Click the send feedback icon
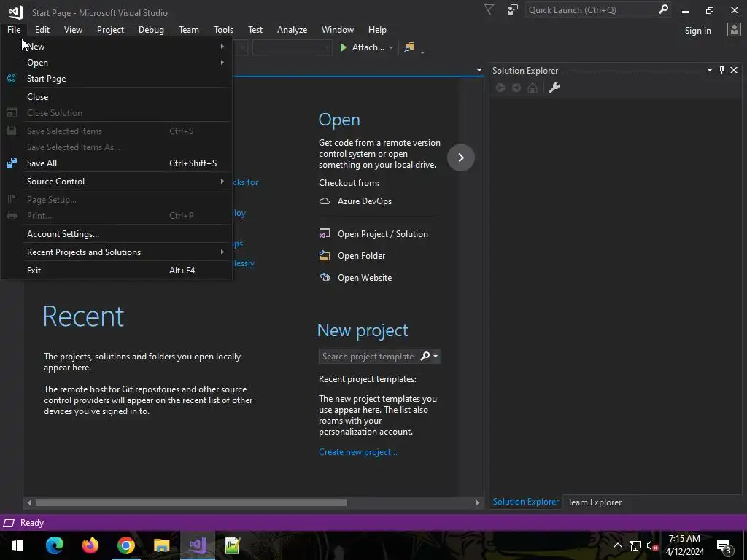747x560 pixels. (x=513, y=10)
